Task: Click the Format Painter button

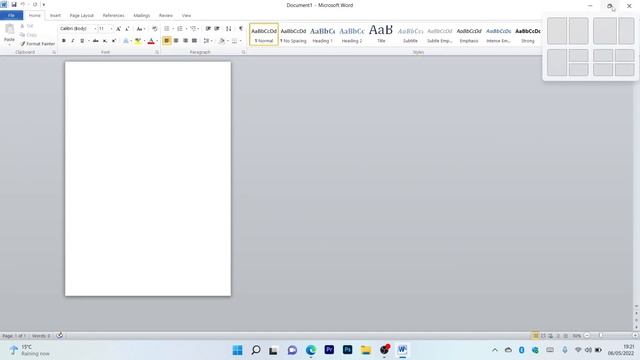Action: (x=38, y=43)
